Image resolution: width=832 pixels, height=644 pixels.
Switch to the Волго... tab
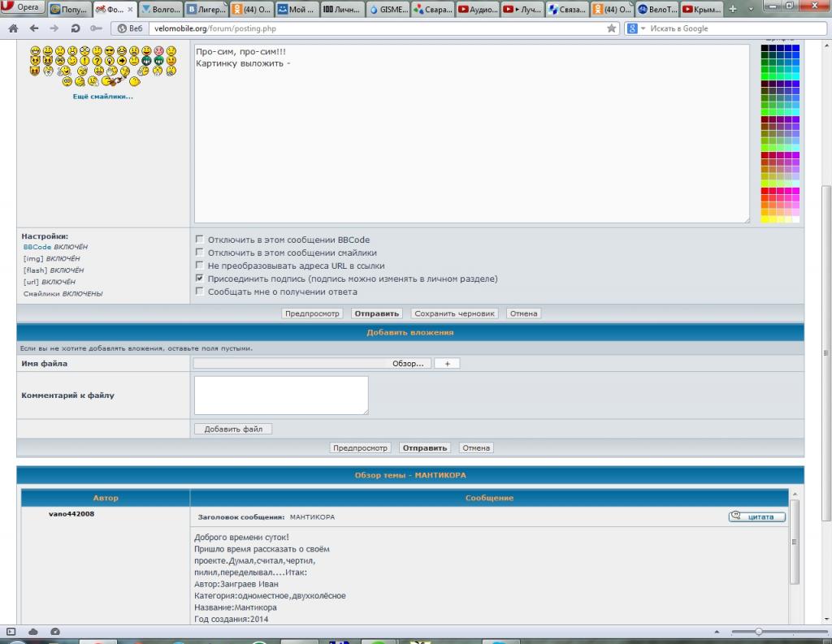pyautogui.click(x=162, y=9)
